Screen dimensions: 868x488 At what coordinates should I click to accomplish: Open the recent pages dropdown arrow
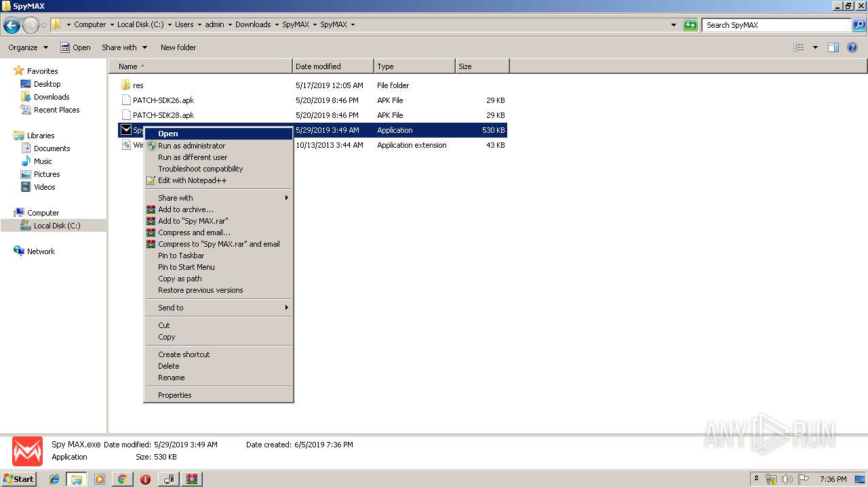point(44,26)
